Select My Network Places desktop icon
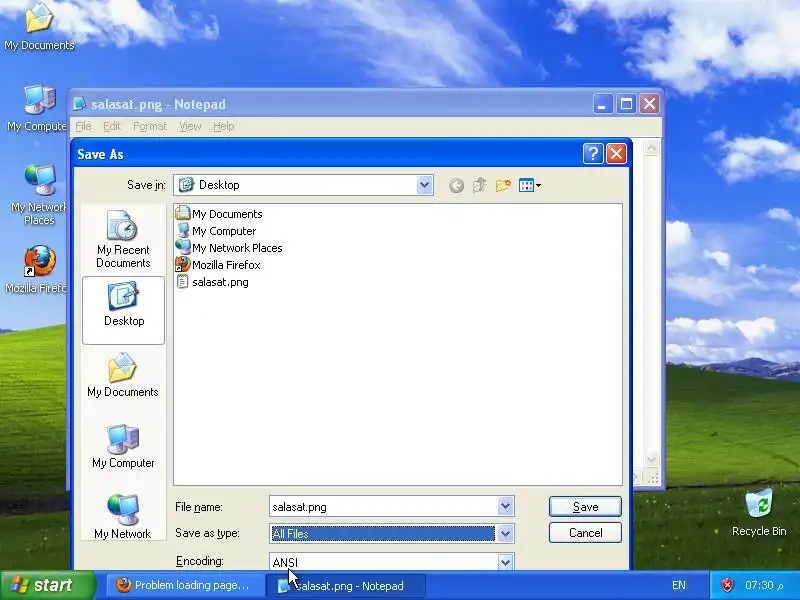The height and width of the screenshot is (600, 800). pyautogui.click(x=39, y=194)
